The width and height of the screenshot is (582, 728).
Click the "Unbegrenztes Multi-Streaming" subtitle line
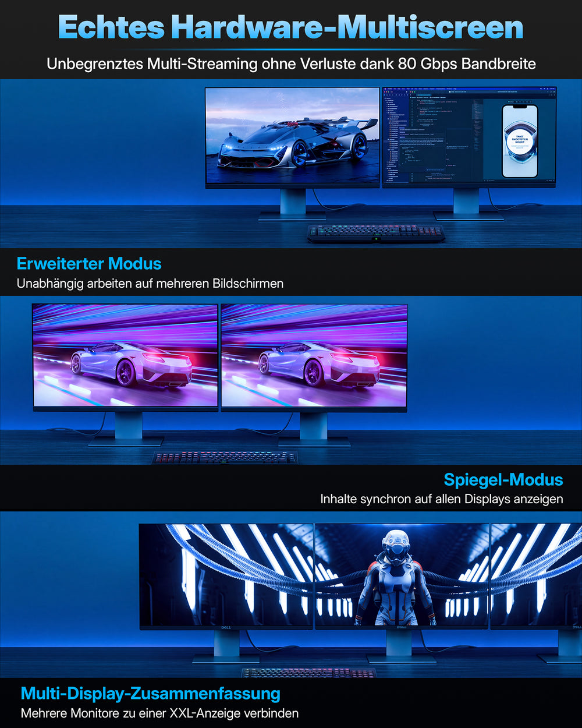(291, 63)
